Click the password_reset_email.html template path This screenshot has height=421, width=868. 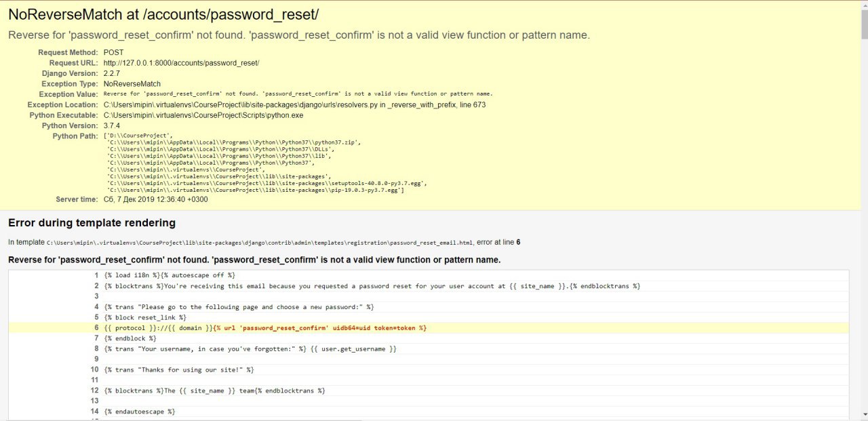(x=260, y=242)
